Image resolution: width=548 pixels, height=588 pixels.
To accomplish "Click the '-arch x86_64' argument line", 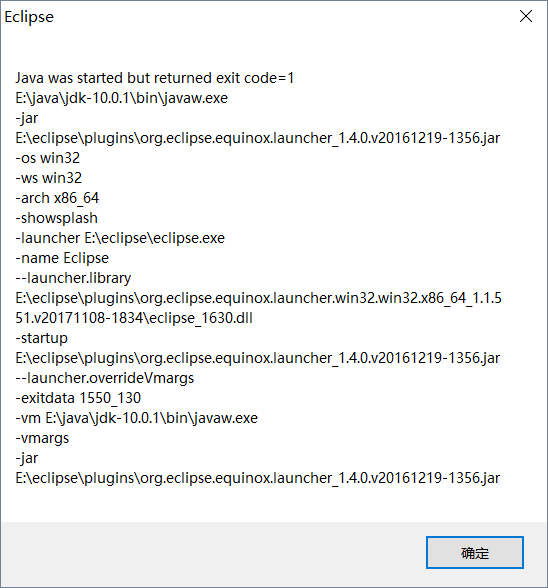I will (57, 198).
